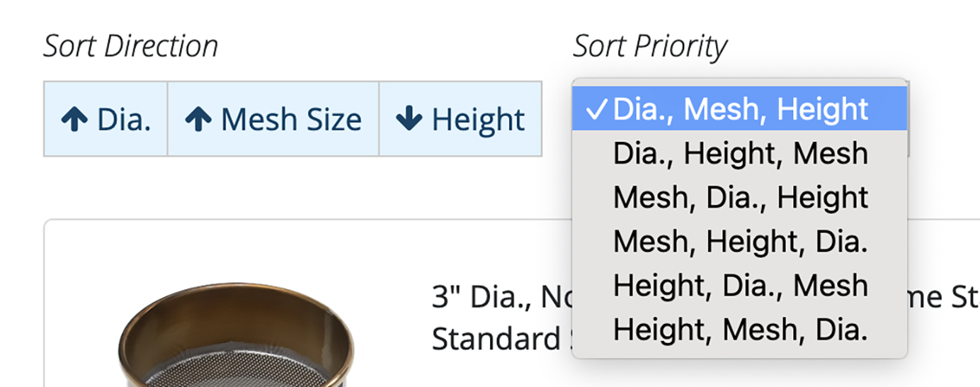Viewport: 980px width, 387px height.
Task: Click the Standard text in the product description
Action: [496, 339]
